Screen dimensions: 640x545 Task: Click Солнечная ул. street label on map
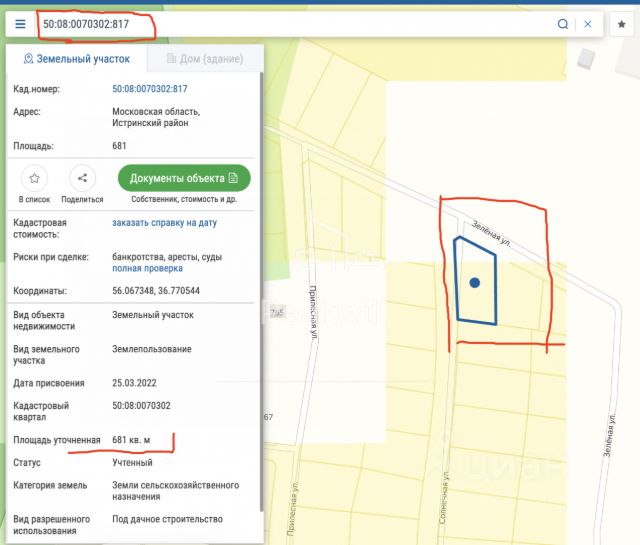(444, 497)
